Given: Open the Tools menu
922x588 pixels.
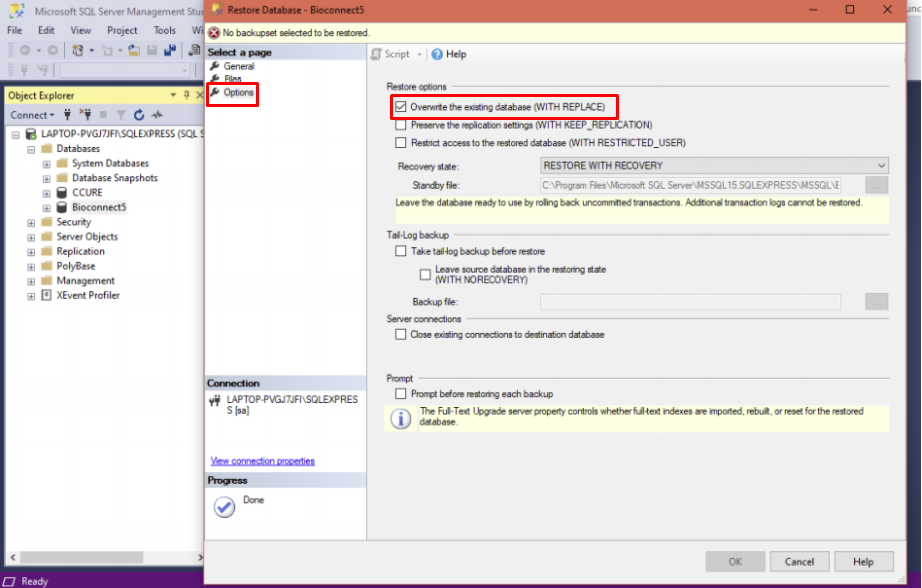Looking at the screenshot, I should click(x=165, y=30).
